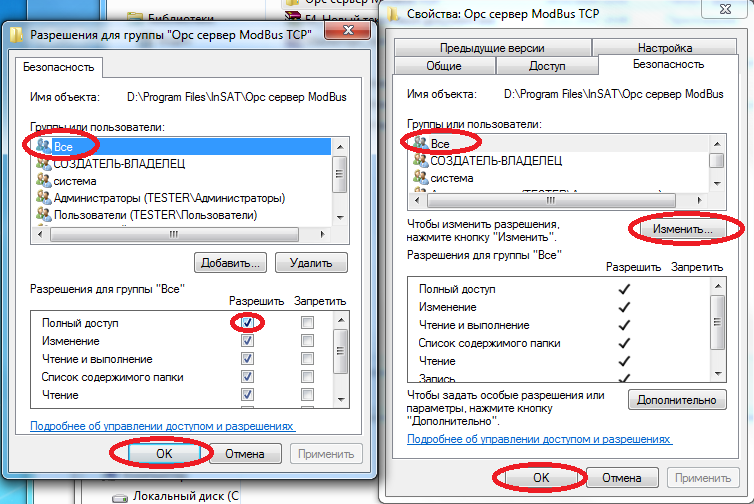Click Добавить button

coord(230,263)
